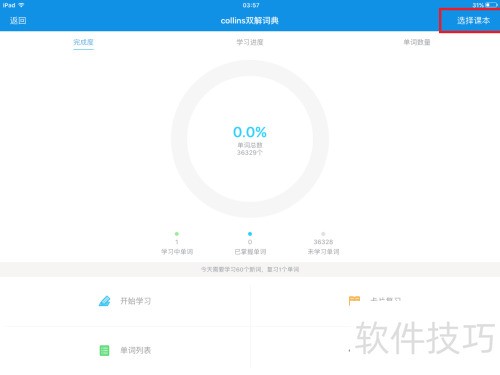Image resolution: width=500 pixels, height=375 pixels.
Task: Tap the Wi-Fi icon in the status bar
Action: click(x=21, y=5)
